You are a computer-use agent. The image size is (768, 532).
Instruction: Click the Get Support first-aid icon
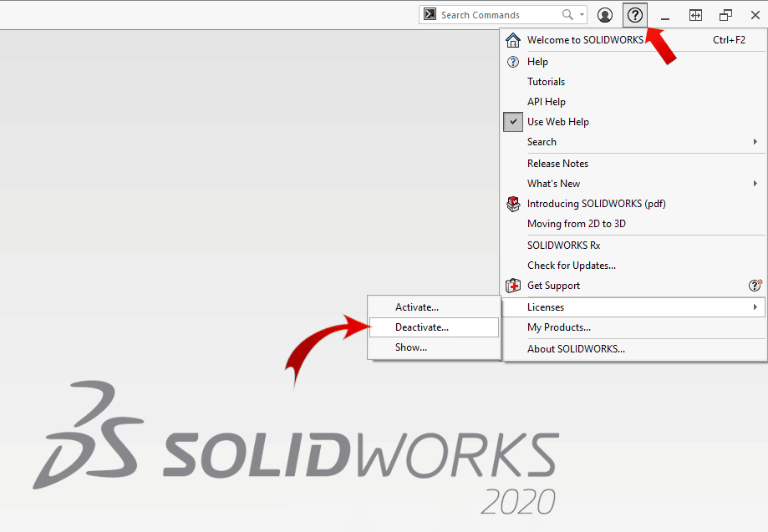click(512, 285)
